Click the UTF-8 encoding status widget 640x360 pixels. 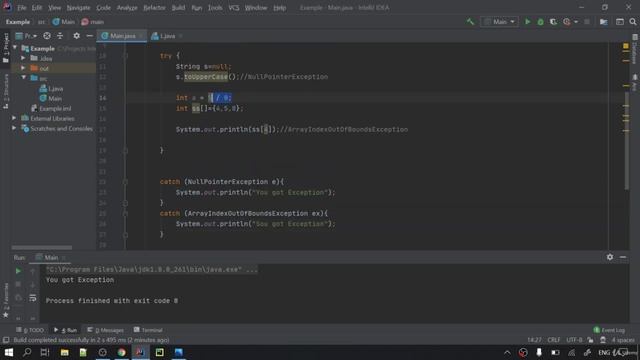pos(574,340)
